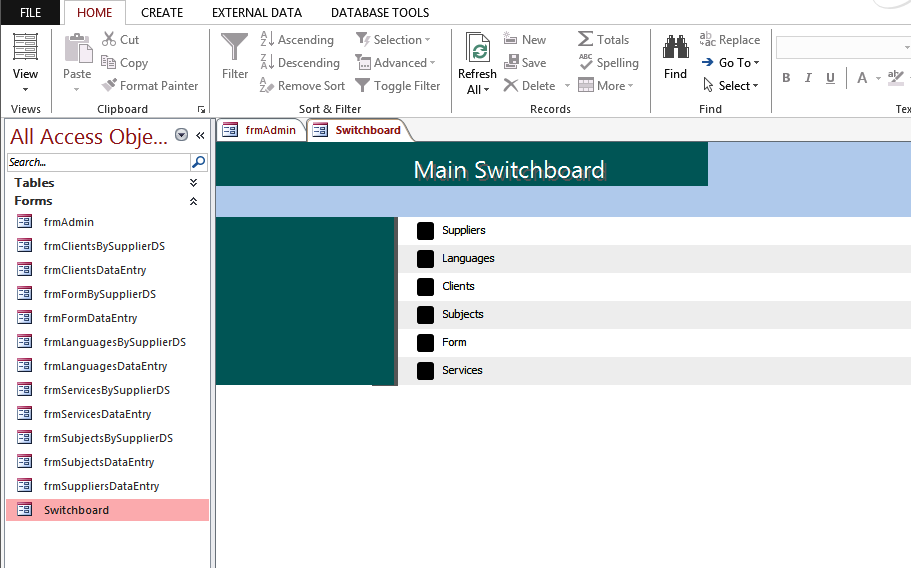Click the Suppliers switchboard button

[x=425, y=231]
